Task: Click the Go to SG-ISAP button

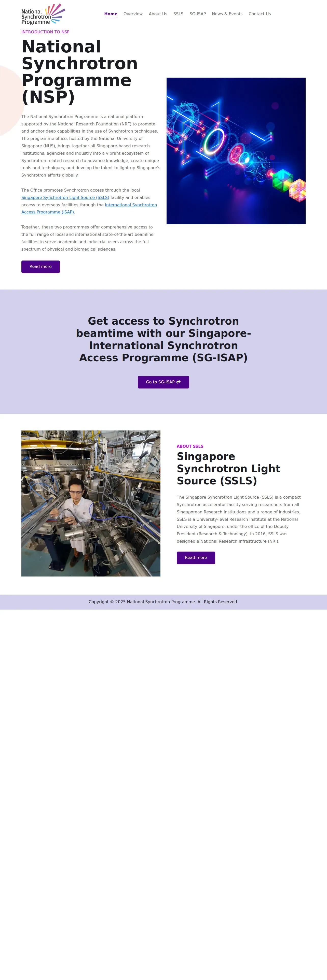Action: pos(163,382)
